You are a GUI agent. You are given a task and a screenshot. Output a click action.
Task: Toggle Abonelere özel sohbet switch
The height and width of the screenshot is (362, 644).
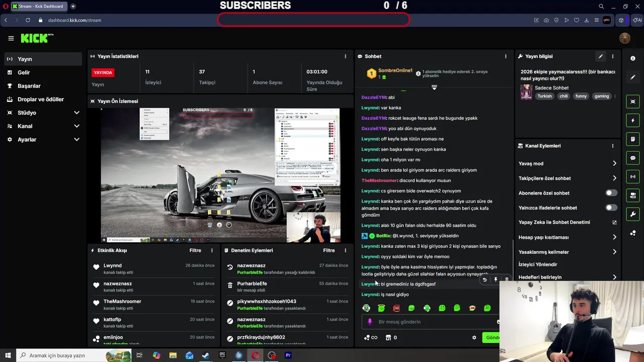611,193
